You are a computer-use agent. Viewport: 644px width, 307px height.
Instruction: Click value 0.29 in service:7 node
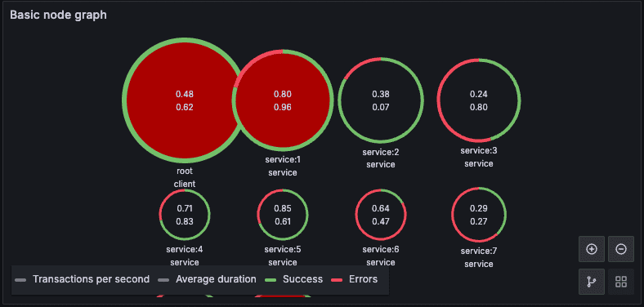point(478,208)
